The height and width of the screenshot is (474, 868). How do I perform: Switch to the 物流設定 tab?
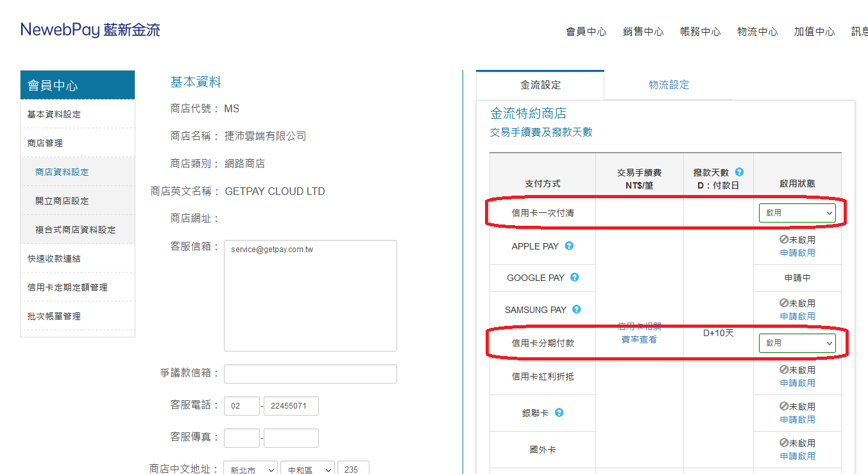[x=668, y=85]
